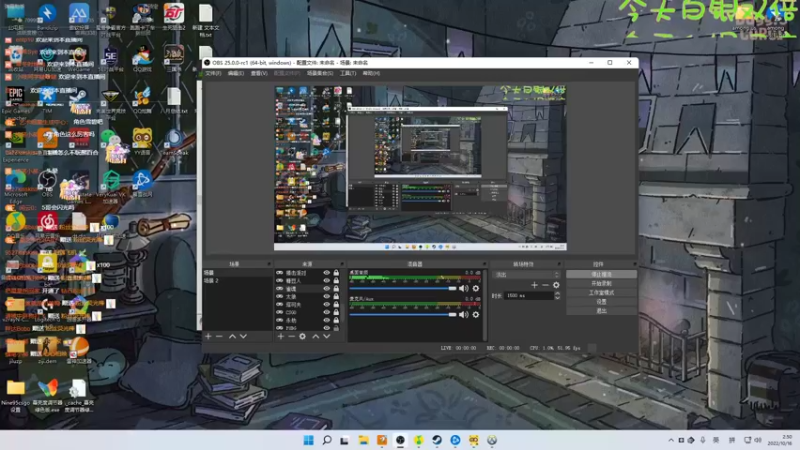Screen dimensions: 800x450
Task: Open File Explorer from the taskbar
Action: [363, 440]
